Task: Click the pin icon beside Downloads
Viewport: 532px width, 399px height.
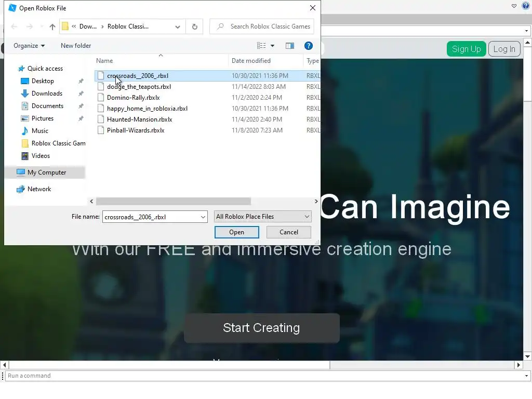Action: pos(81,94)
